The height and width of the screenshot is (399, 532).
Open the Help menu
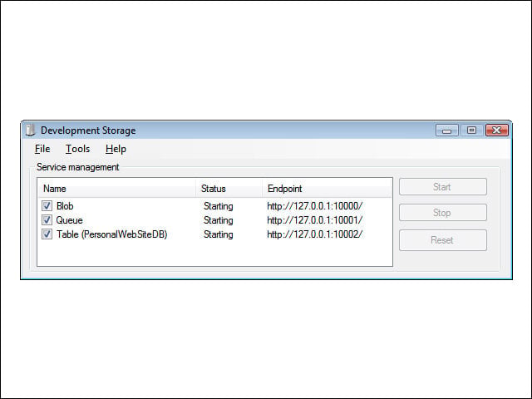click(116, 149)
